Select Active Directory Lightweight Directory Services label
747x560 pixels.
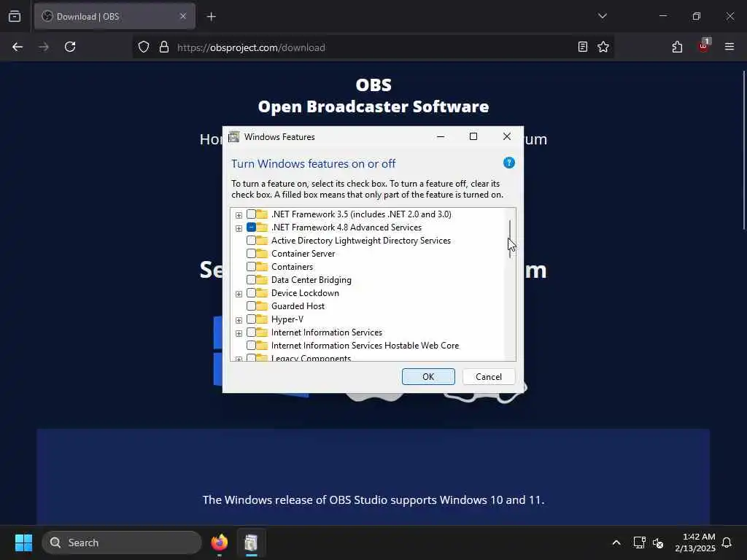pos(360,241)
